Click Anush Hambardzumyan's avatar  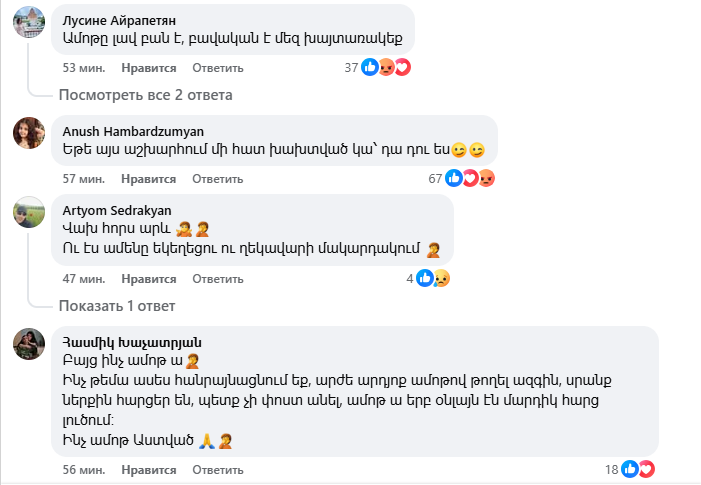[28, 131]
